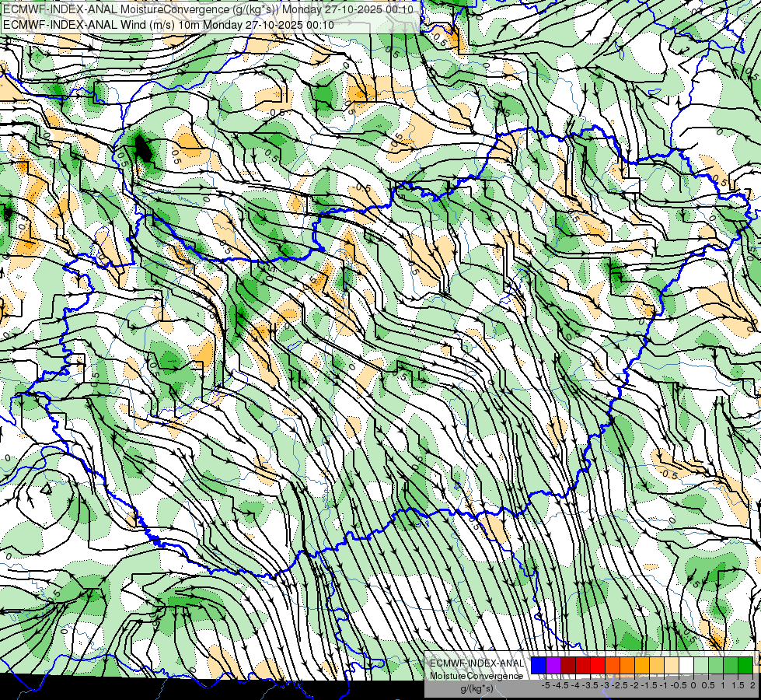Click the -3.5 legend tick label

click(590, 685)
